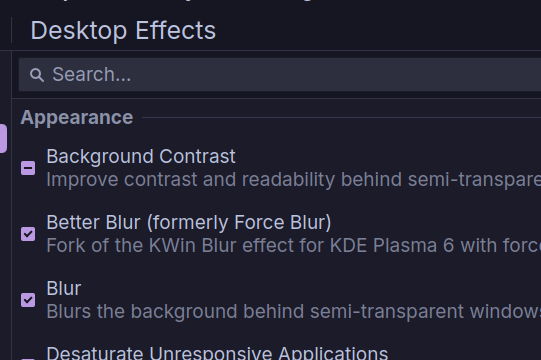Image resolution: width=541 pixels, height=360 pixels.
Task: Click the Background Contrast description text
Action: (294, 180)
